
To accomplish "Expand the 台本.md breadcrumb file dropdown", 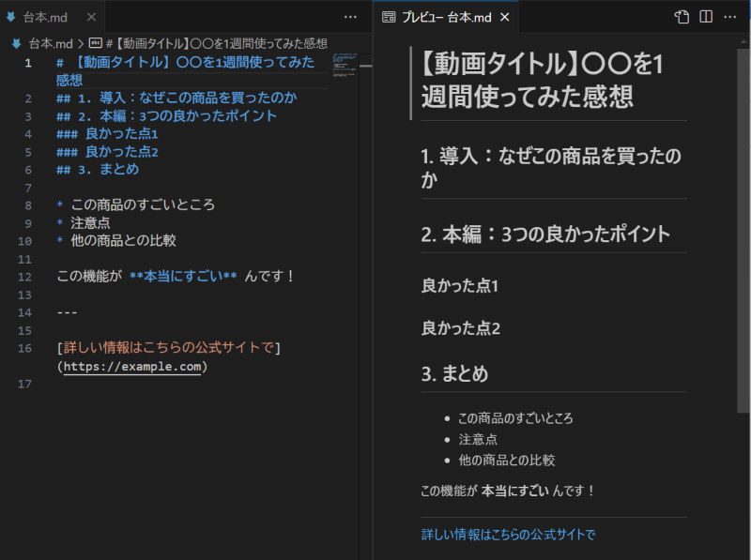I will [x=49, y=43].
